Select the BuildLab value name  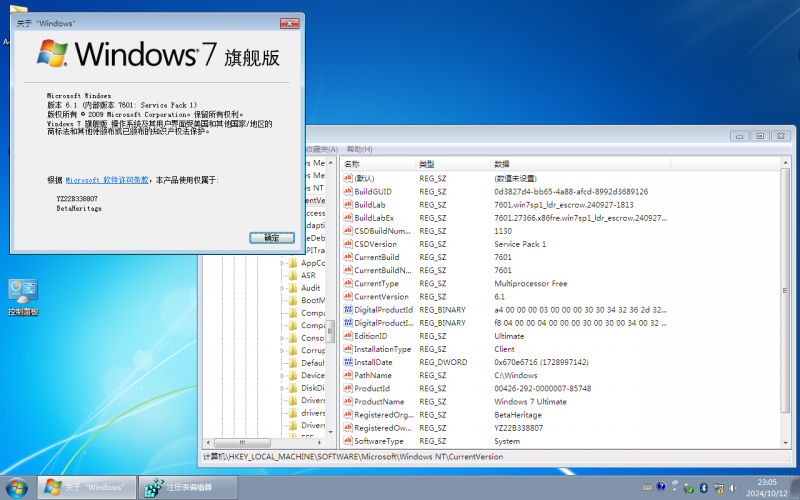coord(370,205)
